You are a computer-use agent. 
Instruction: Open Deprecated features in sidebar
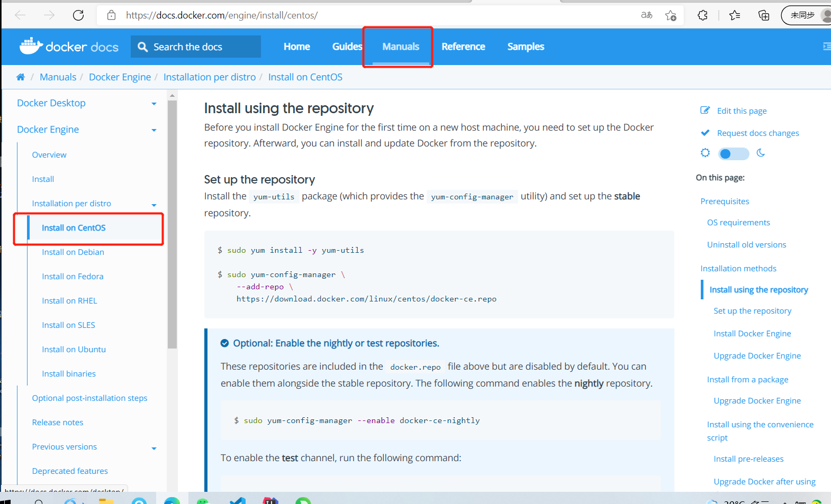(x=70, y=471)
